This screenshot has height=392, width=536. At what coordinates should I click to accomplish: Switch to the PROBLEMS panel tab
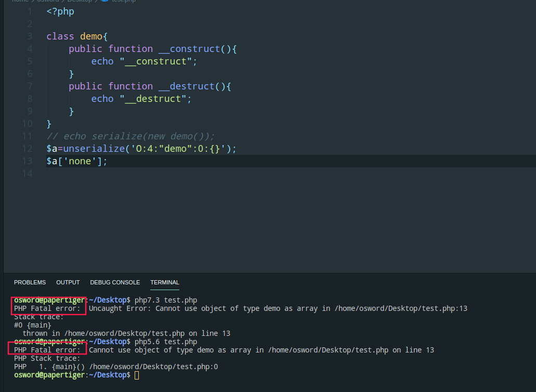[30, 282]
